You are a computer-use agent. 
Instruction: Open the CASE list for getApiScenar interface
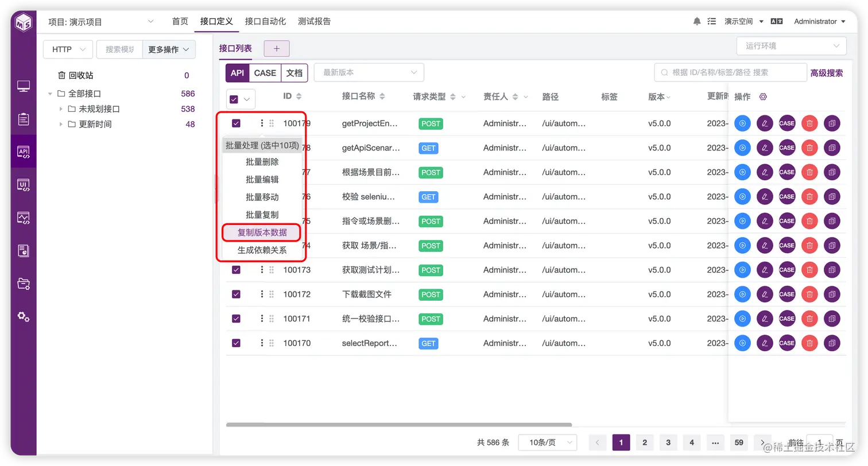[x=786, y=147]
